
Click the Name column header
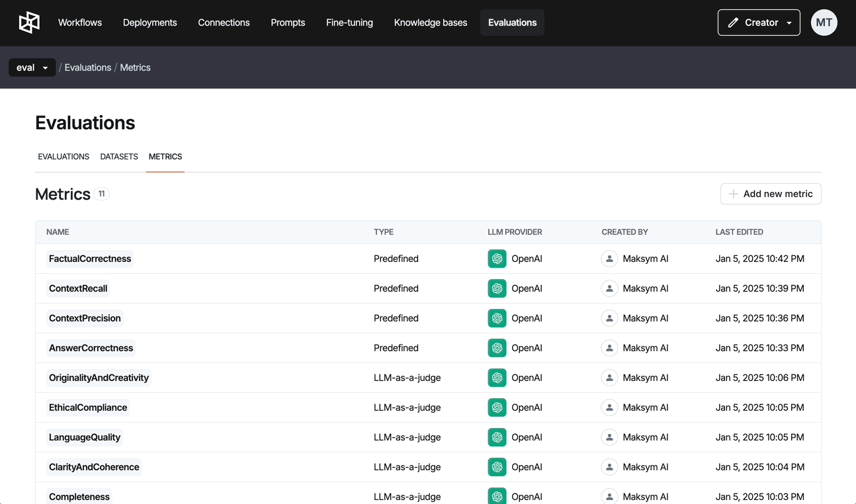pyautogui.click(x=58, y=232)
